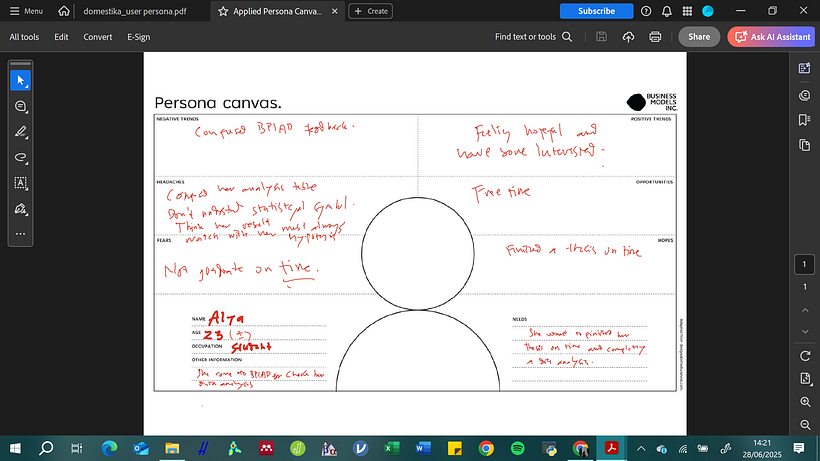Open the Windows notification center

click(799, 448)
